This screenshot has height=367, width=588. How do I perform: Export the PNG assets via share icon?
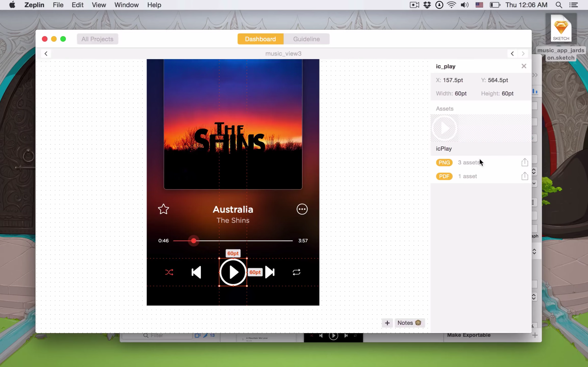pyautogui.click(x=525, y=162)
